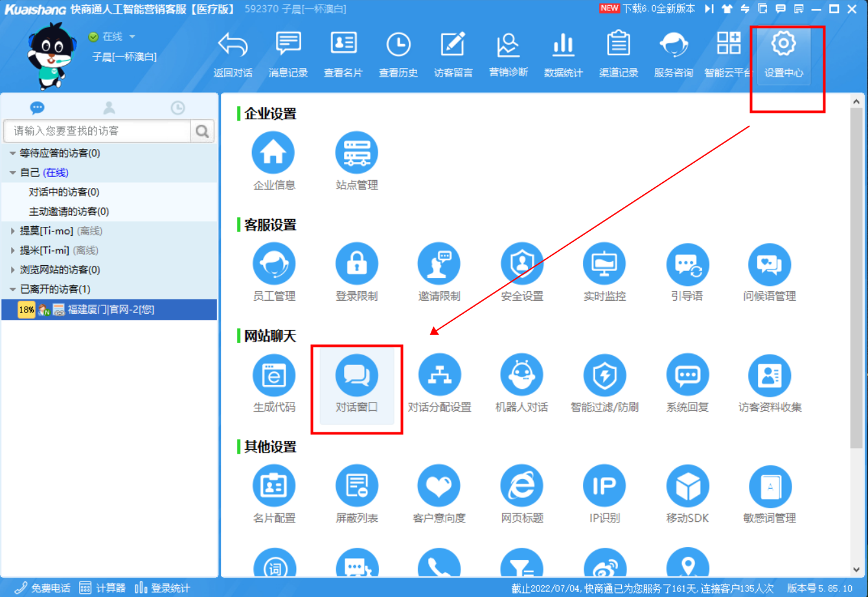Expand 浏览网站的访客(0) group
This screenshot has height=597, width=868.
pyautogui.click(x=12, y=270)
